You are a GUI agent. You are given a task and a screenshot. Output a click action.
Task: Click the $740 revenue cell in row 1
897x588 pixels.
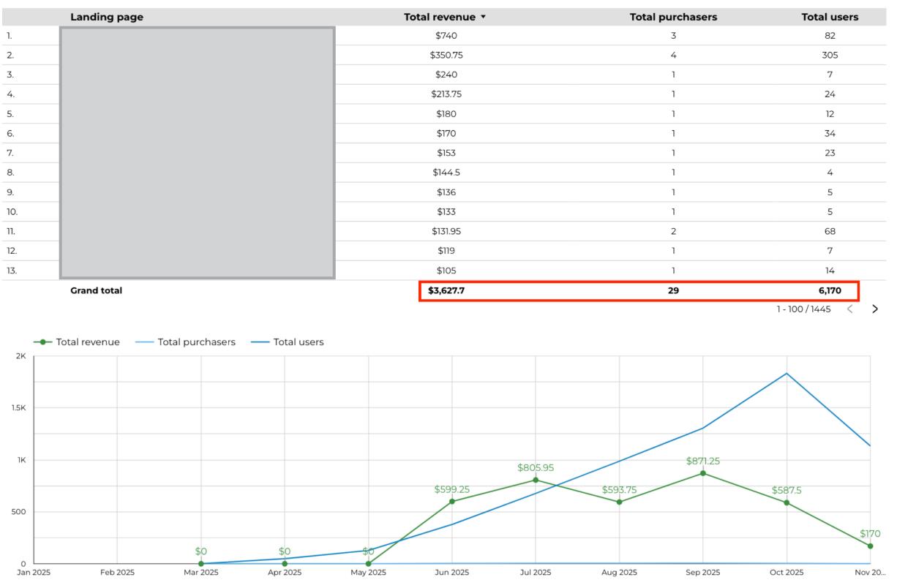click(x=445, y=35)
